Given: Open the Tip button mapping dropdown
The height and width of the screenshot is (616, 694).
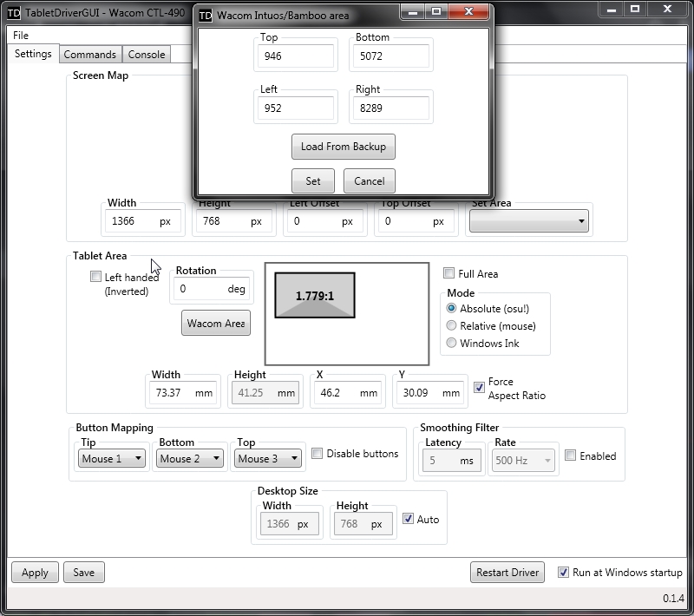Looking at the screenshot, I should [x=112, y=458].
